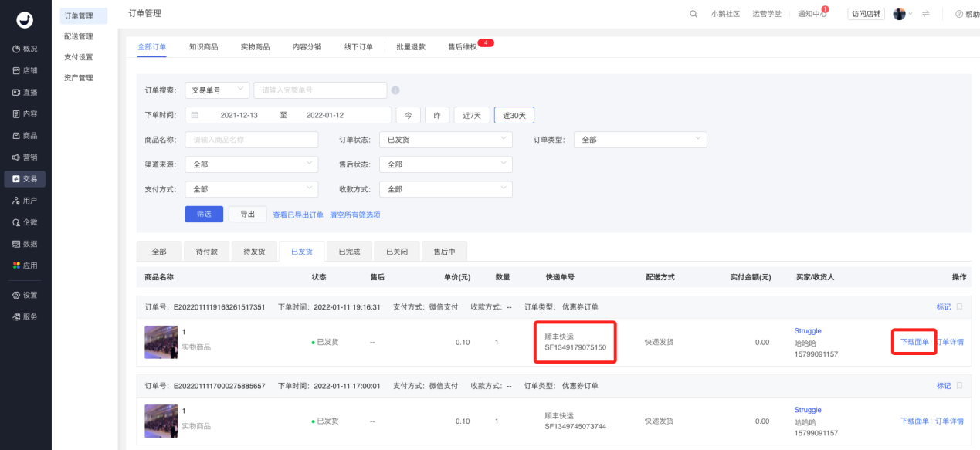Select 售后中 status tab
The width and height of the screenshot is (980, 450).
click(x=444, y=252)
